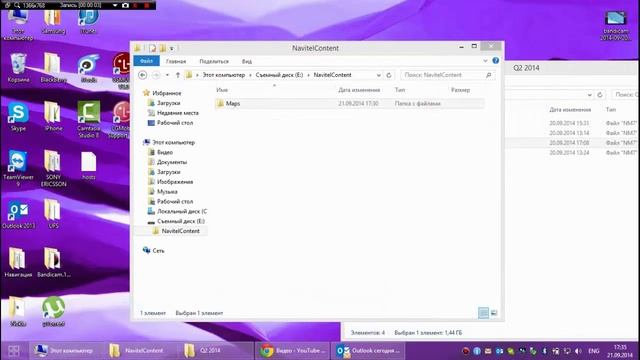Open Видео in the navigation tree

[x=164, y=152]
